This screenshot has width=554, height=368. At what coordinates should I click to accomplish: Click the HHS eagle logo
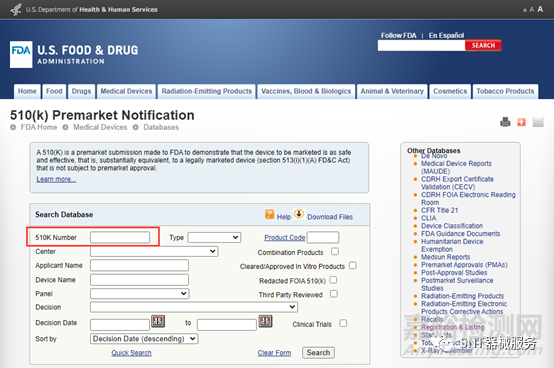coord(16,10)
